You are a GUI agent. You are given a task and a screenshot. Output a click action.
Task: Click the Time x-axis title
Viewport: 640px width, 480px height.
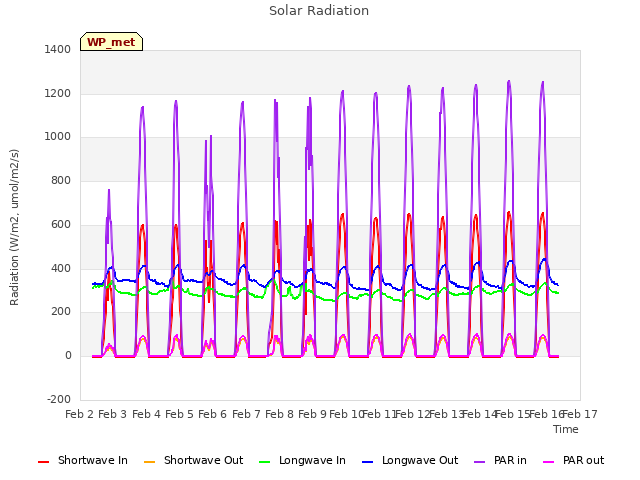coord(566,429)
